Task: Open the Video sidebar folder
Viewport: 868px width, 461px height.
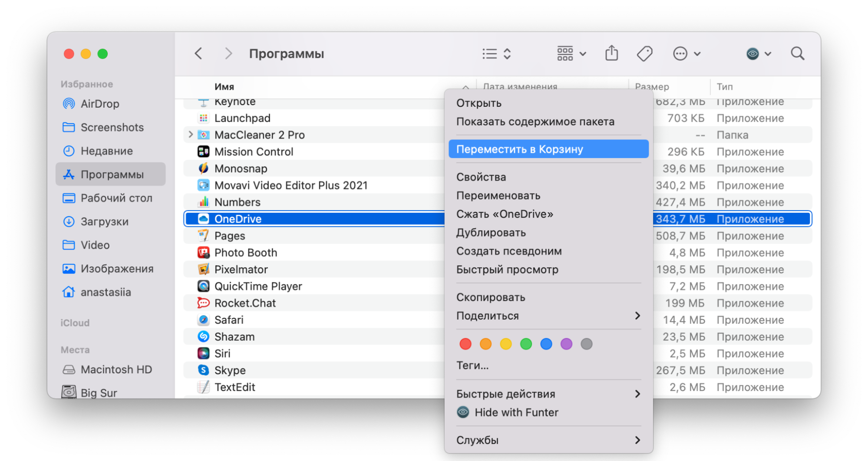Action: tap(111, 245)
